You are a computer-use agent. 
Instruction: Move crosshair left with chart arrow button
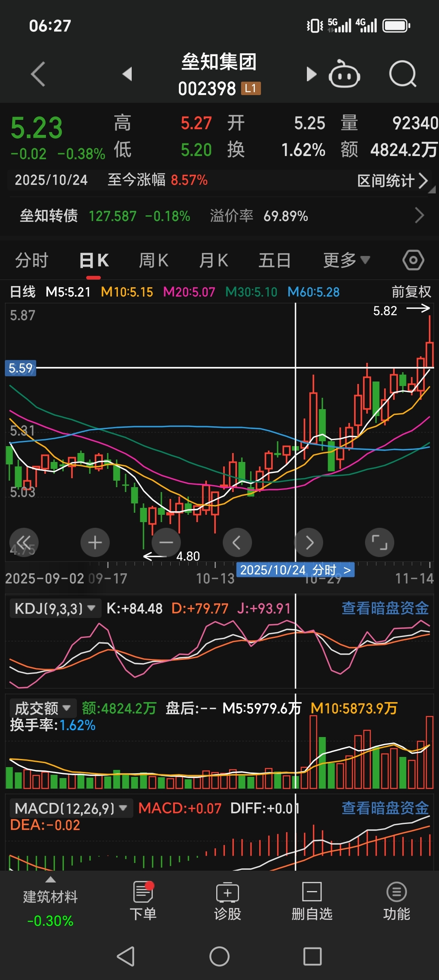coord(237,542)
